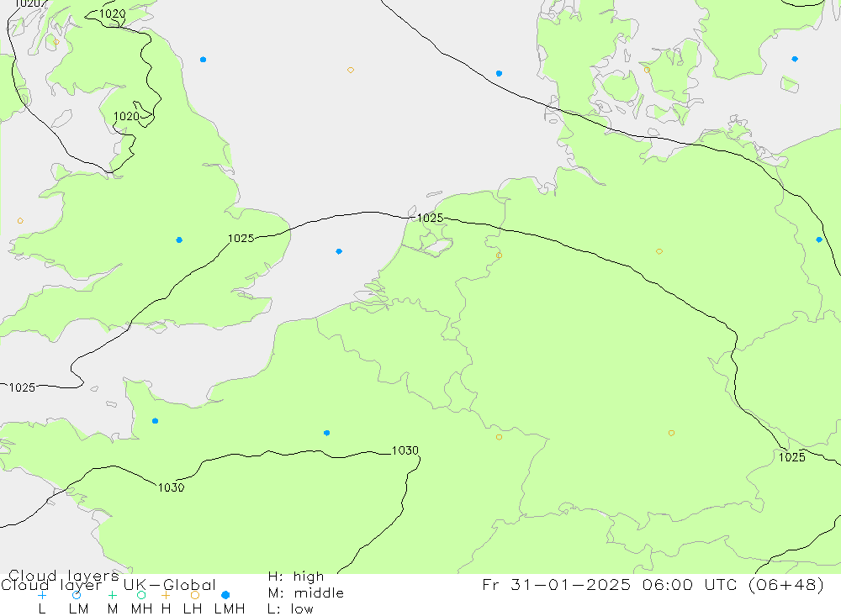Select orange circle marker near Luxembourg-France border
Screen dimensions: 841x616
click(499, 438)
